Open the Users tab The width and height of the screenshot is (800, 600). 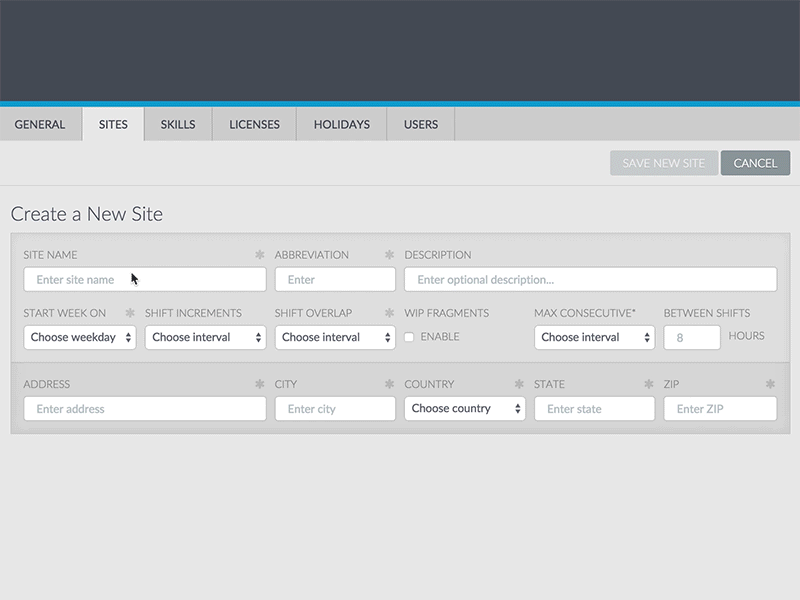point(421,125)
